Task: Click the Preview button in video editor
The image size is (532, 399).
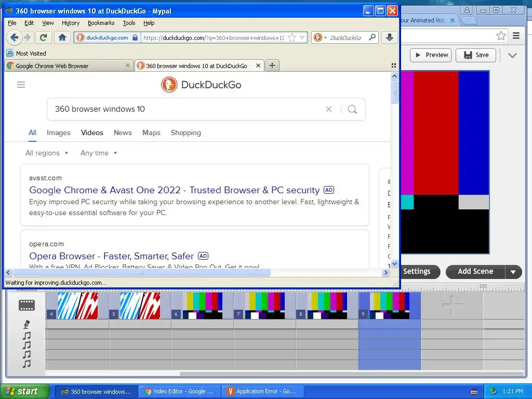Action: pyautogui.click(x=431, y=55)
